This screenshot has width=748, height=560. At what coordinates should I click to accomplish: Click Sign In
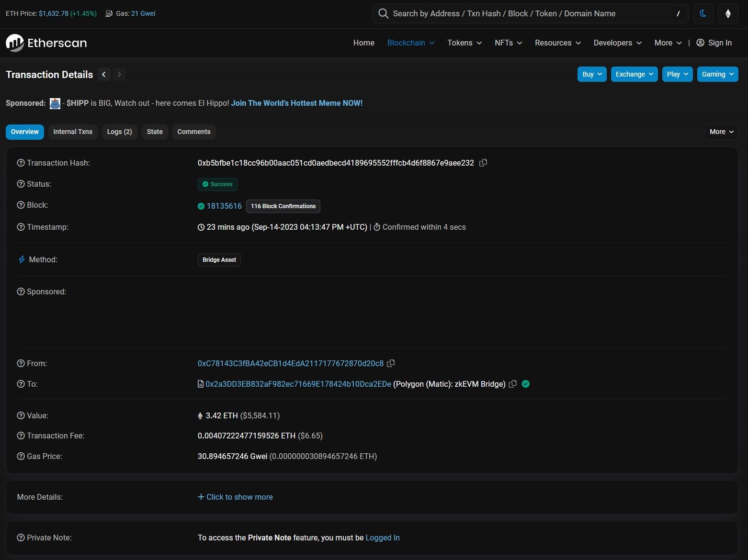(x=714, y=43)
